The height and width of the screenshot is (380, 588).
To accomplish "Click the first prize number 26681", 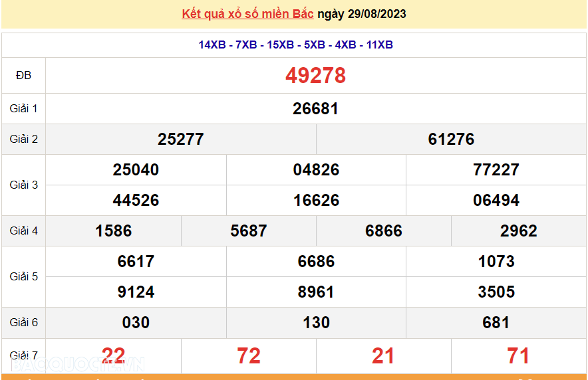I will coord(315,108).
